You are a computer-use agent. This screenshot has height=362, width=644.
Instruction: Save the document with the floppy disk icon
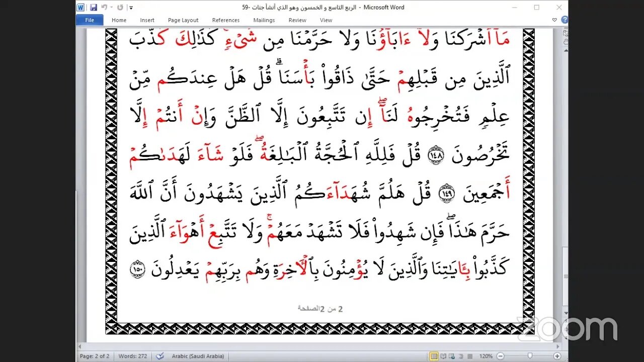click(94, 8)
